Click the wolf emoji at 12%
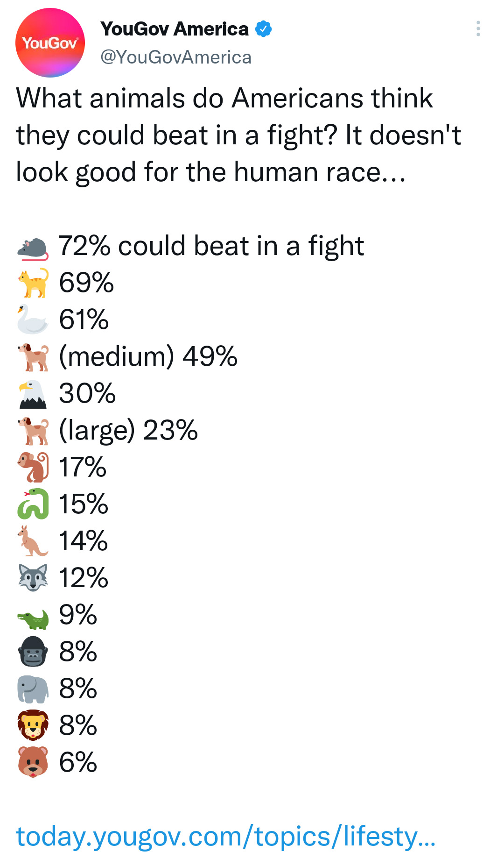Screen dimensions: 504x859 [33, 578]
